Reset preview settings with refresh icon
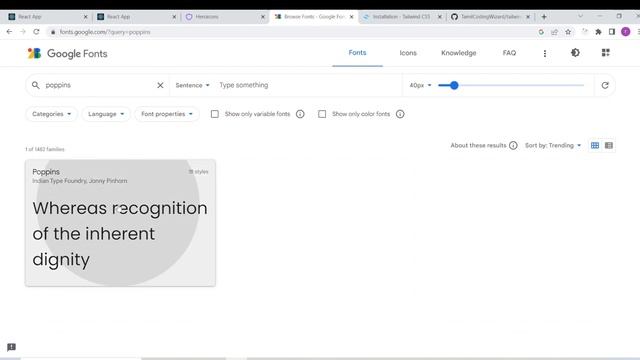The width and height of the screenshot is (640, 360). pos(605,85)
